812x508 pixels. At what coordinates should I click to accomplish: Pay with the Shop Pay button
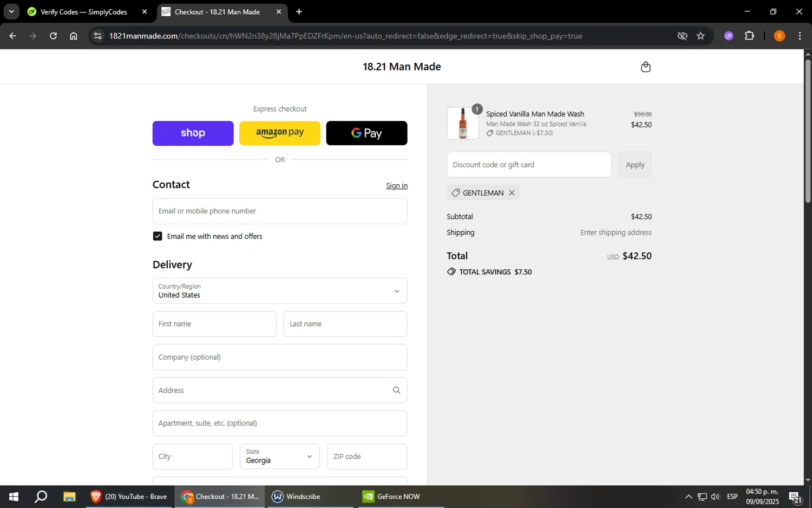[x=193, y=133]
